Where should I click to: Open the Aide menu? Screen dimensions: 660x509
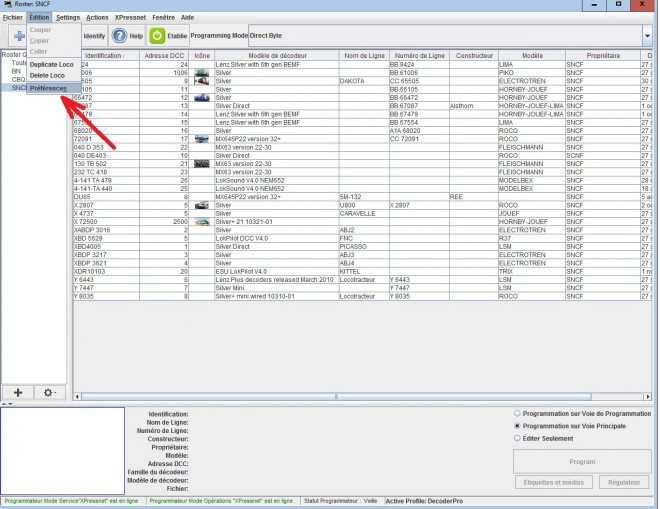pos(187,18)
